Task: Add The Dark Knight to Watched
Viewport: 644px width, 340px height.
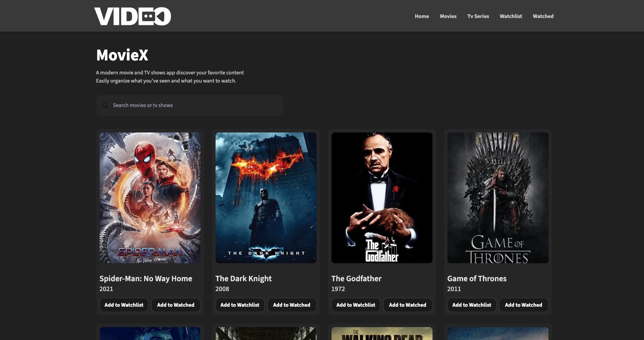Action: 292,305
